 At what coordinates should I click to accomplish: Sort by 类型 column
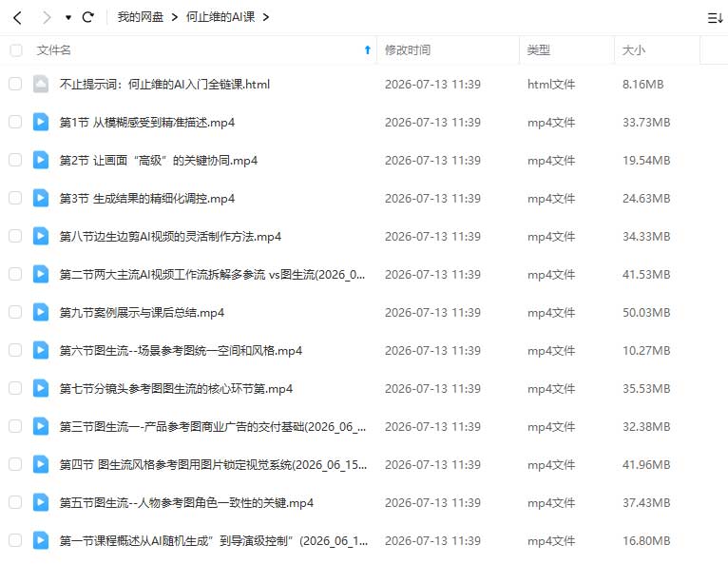click(x=539, y=50)
